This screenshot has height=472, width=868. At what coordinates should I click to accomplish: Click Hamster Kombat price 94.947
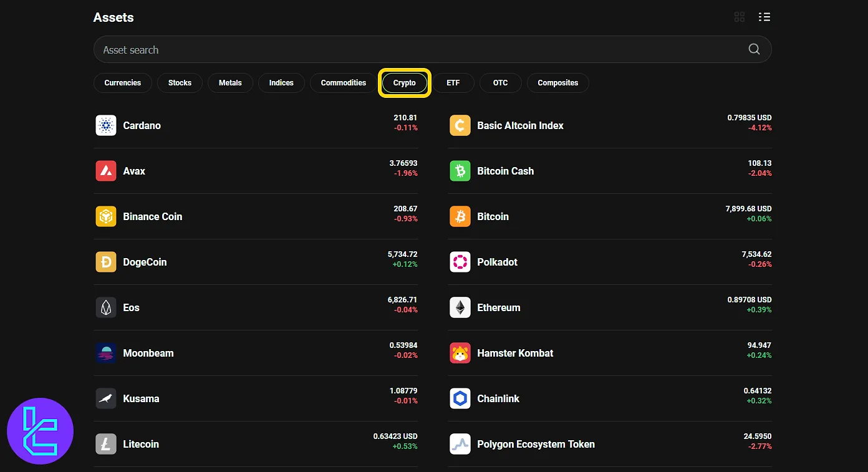coord(759,345)
